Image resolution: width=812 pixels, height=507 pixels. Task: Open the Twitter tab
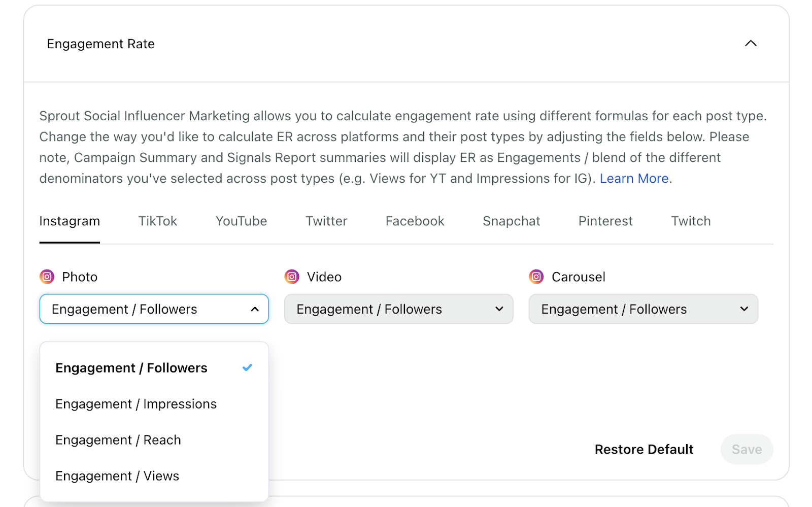326,221
